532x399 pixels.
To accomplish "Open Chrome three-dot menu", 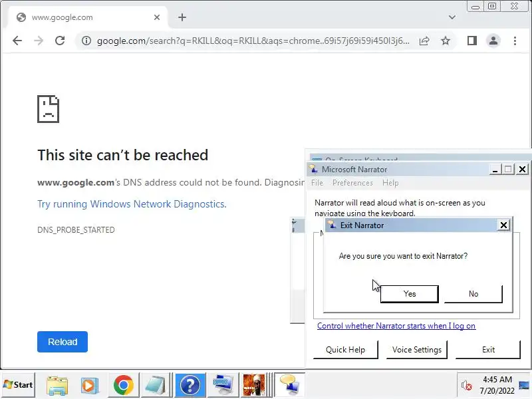I will click(x=515, y=41).
